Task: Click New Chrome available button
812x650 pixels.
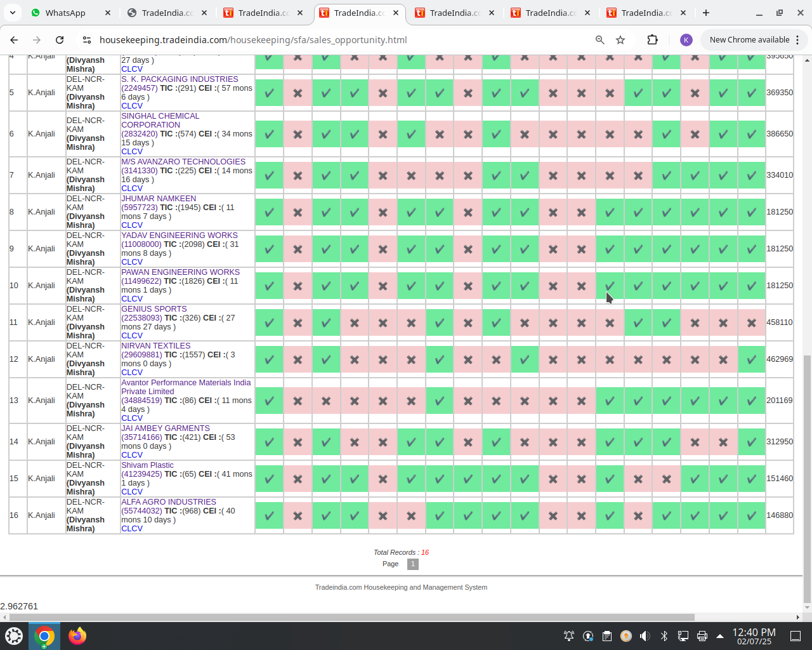Action: click(x=749, y=39)
